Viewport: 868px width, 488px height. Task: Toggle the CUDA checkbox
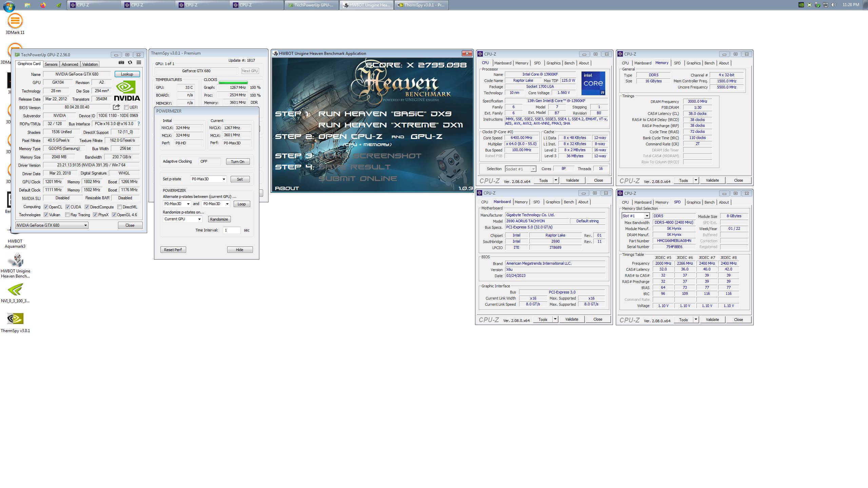(x=67, y=207)
